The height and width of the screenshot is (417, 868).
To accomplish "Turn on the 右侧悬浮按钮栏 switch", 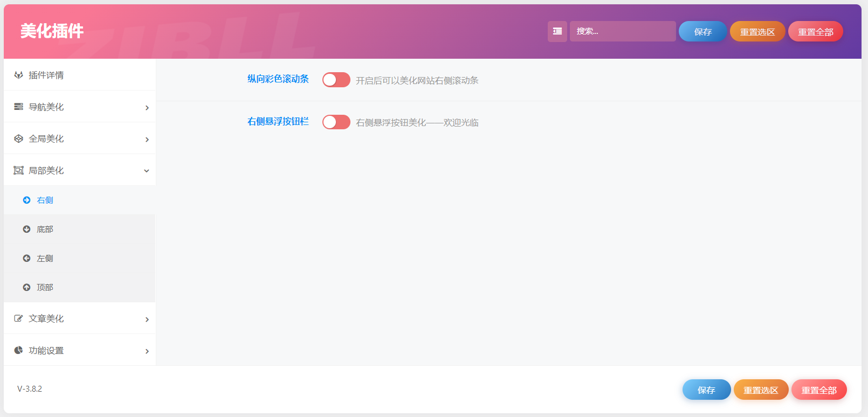I will [x=336, y=122].
